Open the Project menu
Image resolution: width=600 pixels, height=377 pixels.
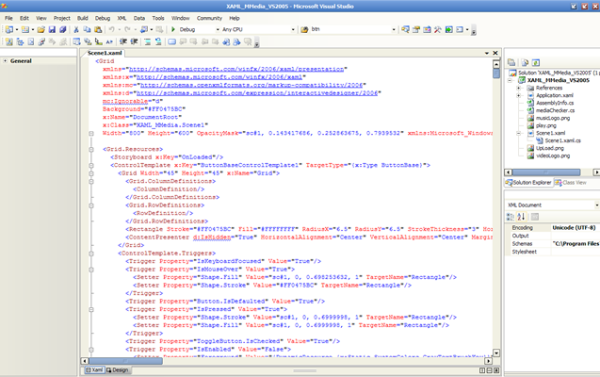(x=62, y=18)
